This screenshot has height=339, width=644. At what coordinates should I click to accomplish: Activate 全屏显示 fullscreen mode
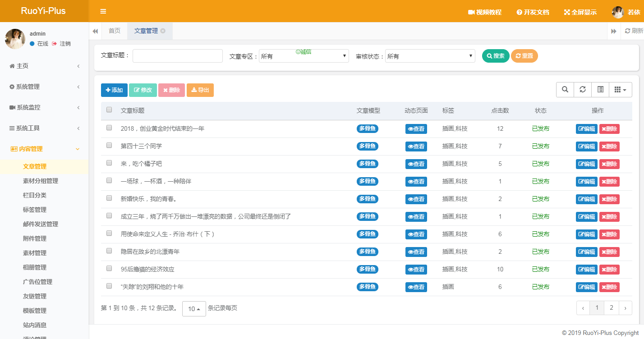point(580,12)
